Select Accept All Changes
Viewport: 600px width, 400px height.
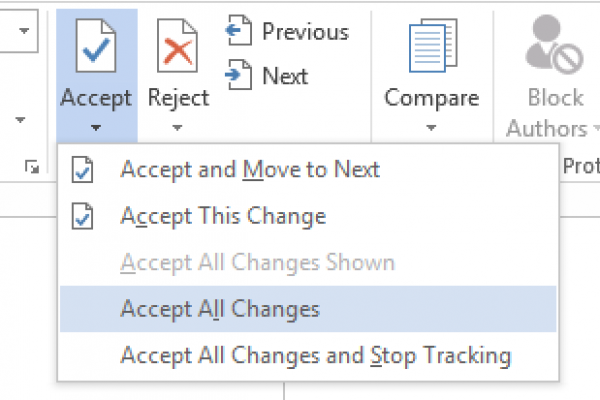(x=220, y=309)
